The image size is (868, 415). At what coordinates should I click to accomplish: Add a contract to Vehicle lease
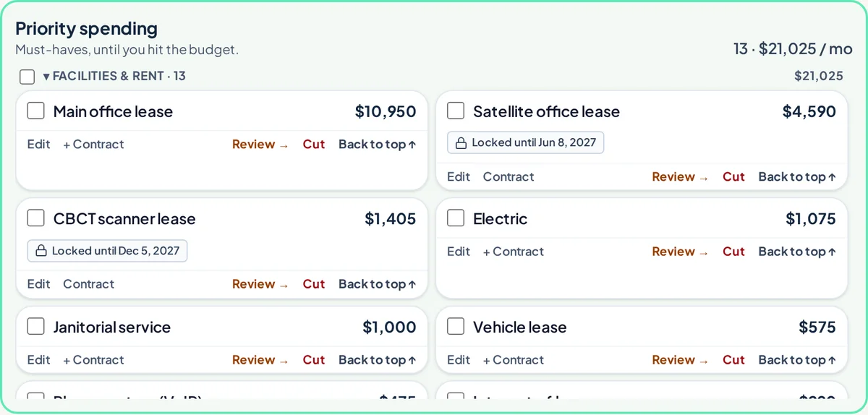pos(513,359)
